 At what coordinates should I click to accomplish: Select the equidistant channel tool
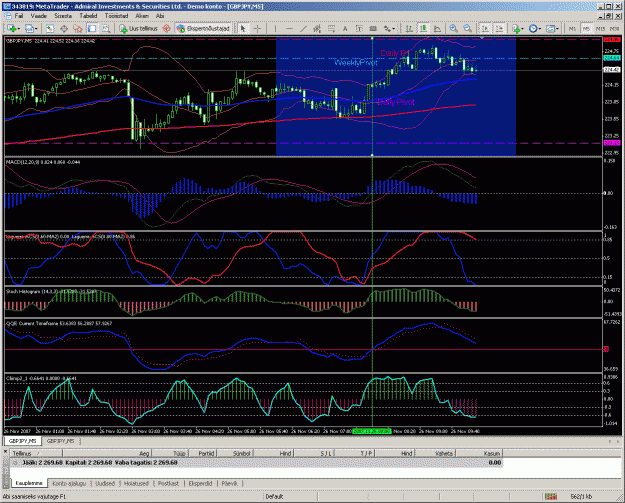[317, 29]
